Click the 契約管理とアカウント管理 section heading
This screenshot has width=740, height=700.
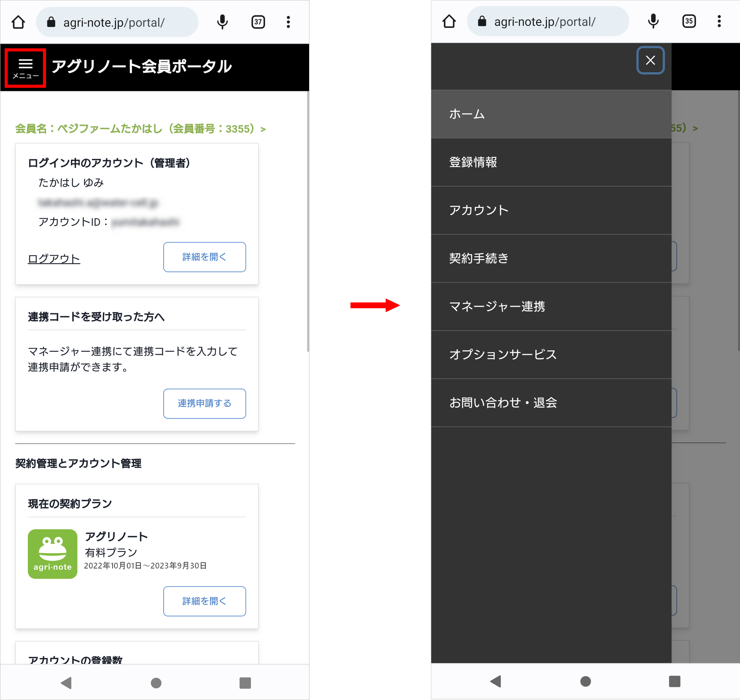78,463
